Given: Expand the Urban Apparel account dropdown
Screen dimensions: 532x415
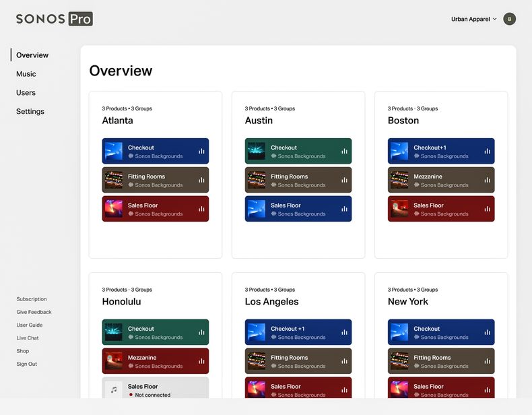Looking at the screenshot, I should (473, 19).
